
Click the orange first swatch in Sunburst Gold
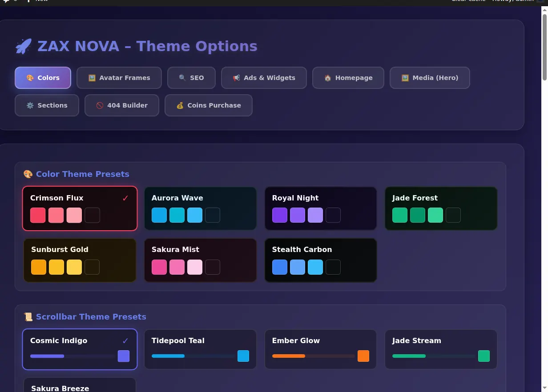pyautogui.click(x=39, y=267)
